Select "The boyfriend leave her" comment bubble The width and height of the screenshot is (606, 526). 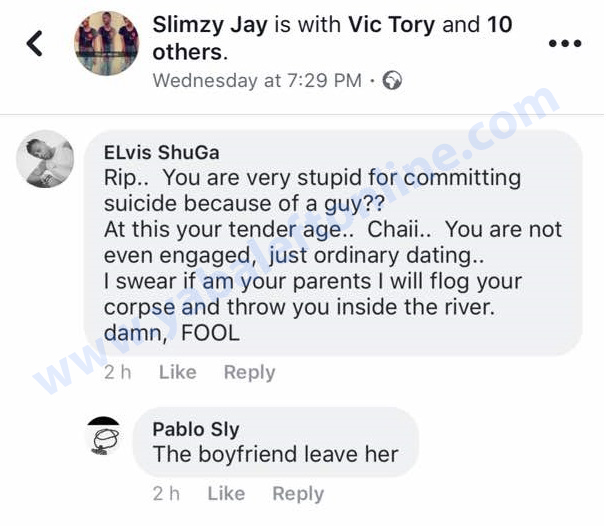(275, 454)
